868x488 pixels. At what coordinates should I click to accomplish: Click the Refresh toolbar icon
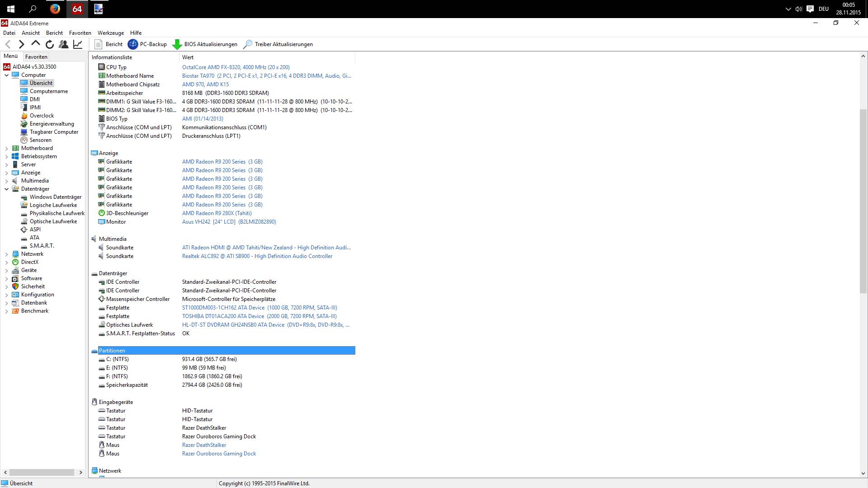tap(50, 44)
